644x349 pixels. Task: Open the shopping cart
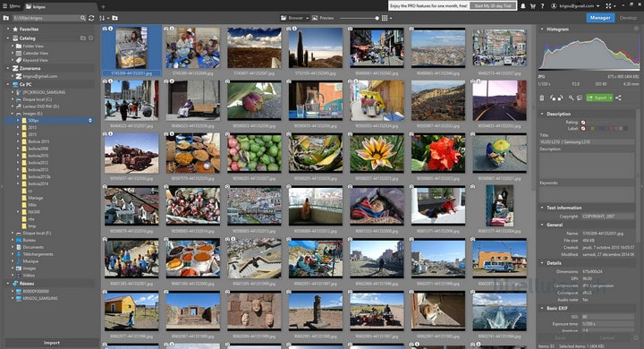pyautogui.click(x=533, y=6)
